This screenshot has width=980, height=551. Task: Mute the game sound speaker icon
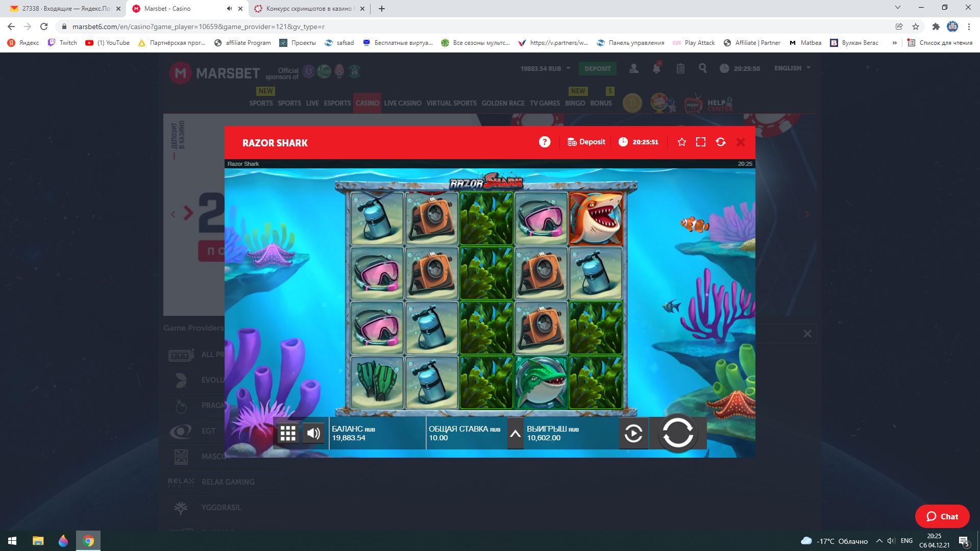(313, 434)
